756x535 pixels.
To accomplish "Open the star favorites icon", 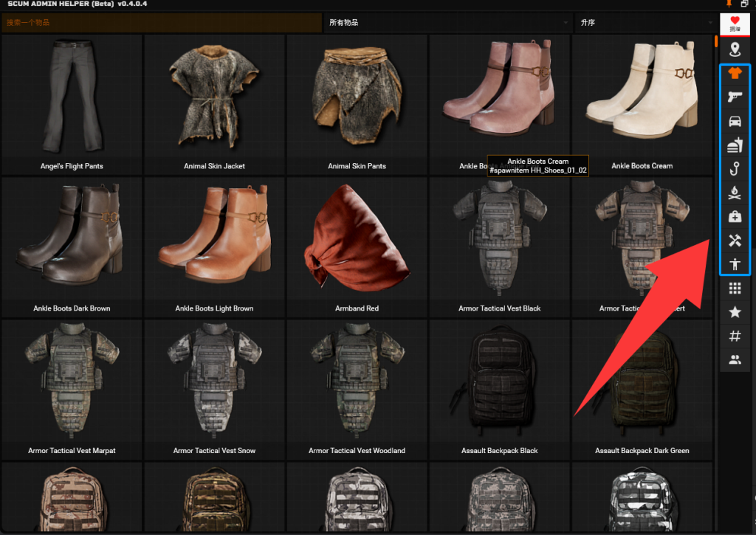I will pos(735,312).
